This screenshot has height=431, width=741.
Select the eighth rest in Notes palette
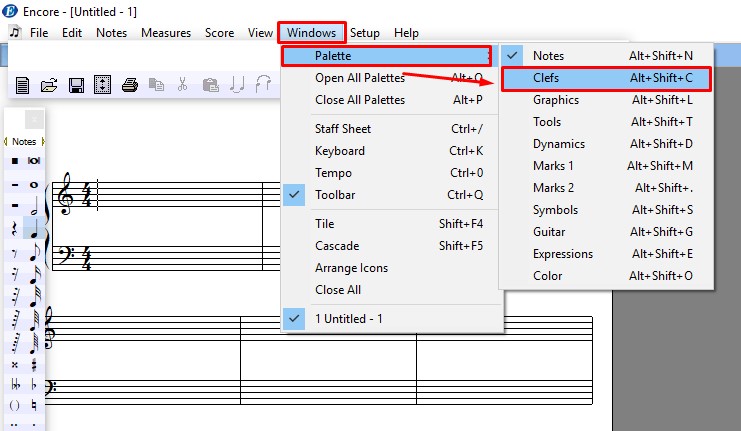(x=15, y=254)
